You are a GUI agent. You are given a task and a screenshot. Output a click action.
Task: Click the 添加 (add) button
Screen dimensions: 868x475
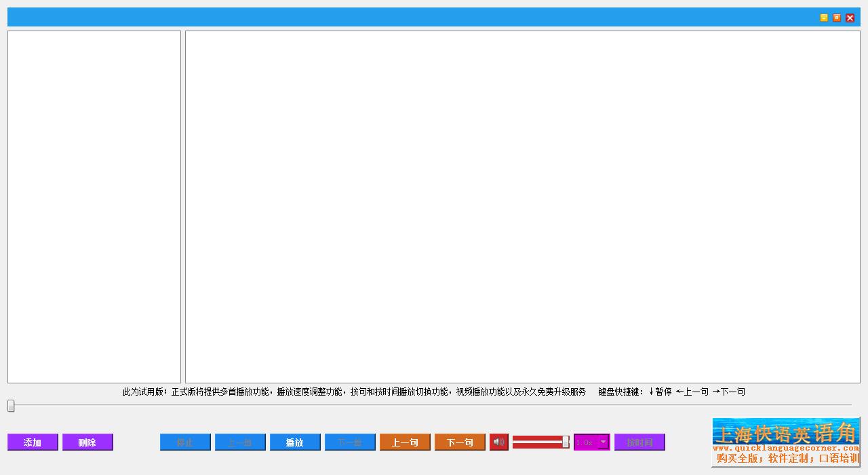point(33,442)
